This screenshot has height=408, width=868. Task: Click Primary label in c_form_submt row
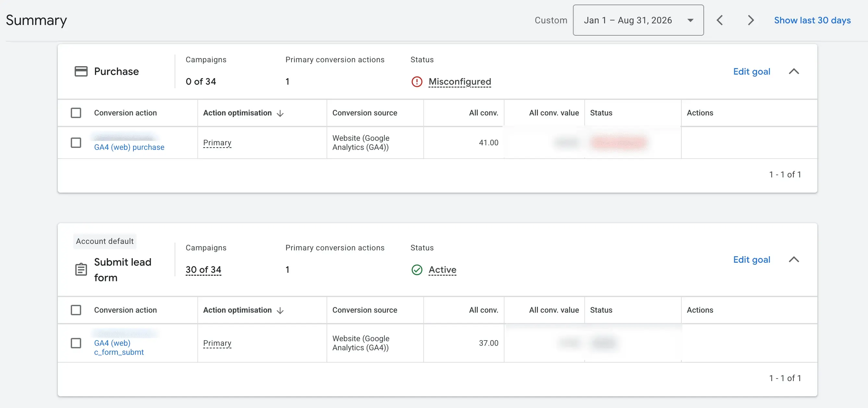(217, 343)
